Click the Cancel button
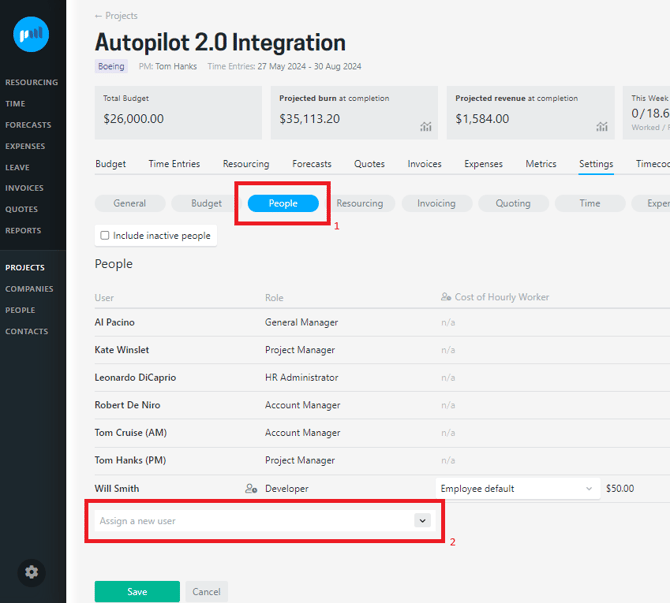This screenshot has width=670, height=603. pos(206,591)
